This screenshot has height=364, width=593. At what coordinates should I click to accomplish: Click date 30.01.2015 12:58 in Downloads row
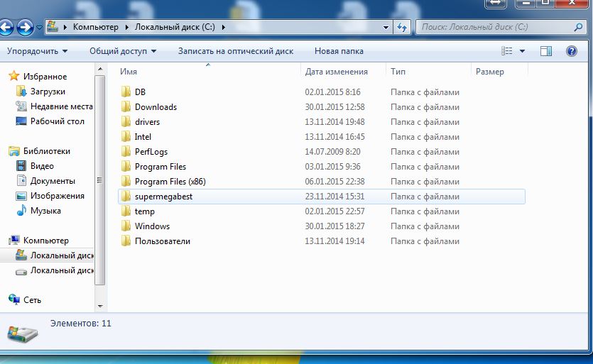coord(334,107)
